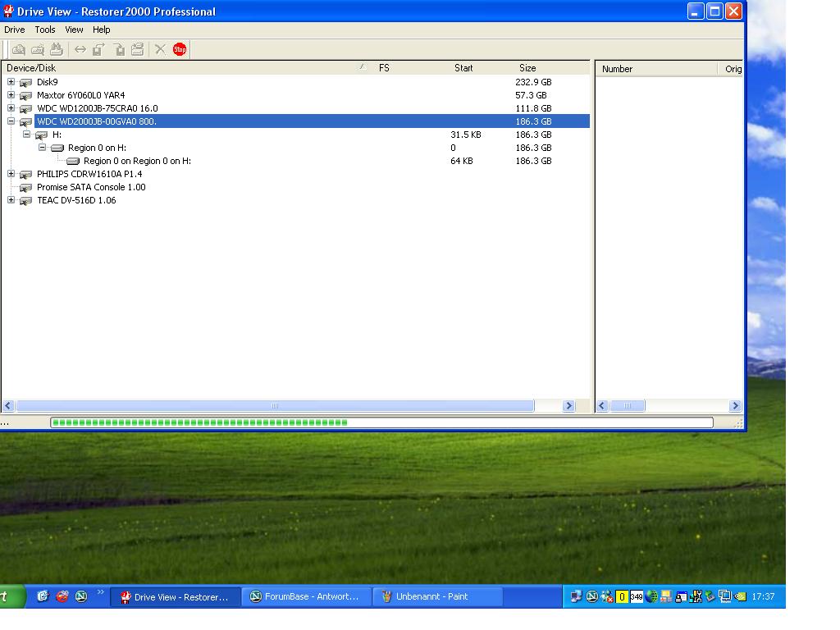This screenshot has height=630, width=840.
Task: Collapse the H: volume node
Action: pyautogui.click(x=27, y=135)
